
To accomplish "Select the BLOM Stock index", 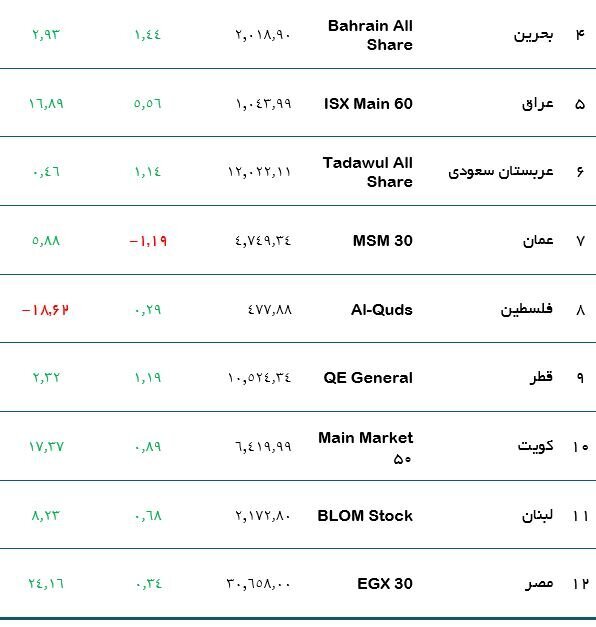I will (x=365, y=515).
